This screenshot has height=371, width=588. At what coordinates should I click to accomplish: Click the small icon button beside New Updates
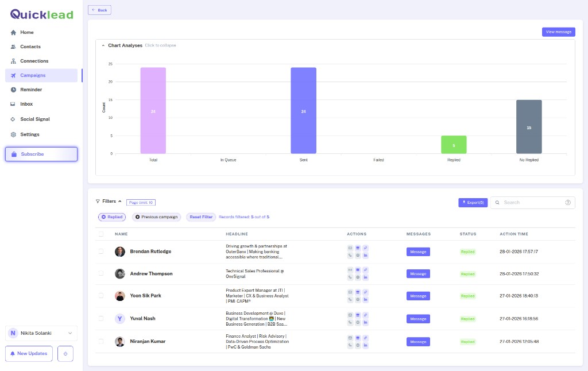(x=65, y=353)
